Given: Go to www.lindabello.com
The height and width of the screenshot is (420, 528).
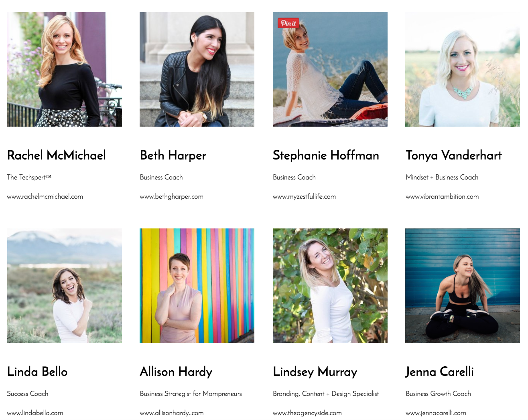Looking at the screenshot, I should 35,413.
